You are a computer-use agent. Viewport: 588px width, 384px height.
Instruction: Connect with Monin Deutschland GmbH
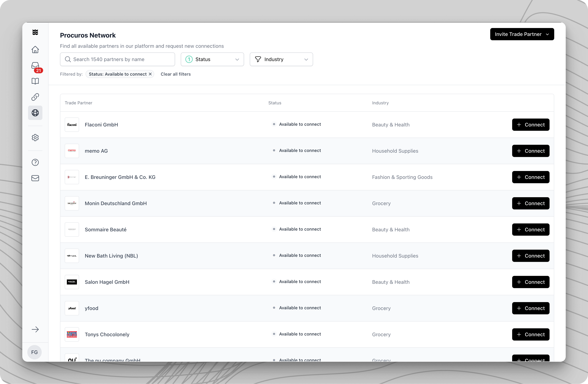531,203
